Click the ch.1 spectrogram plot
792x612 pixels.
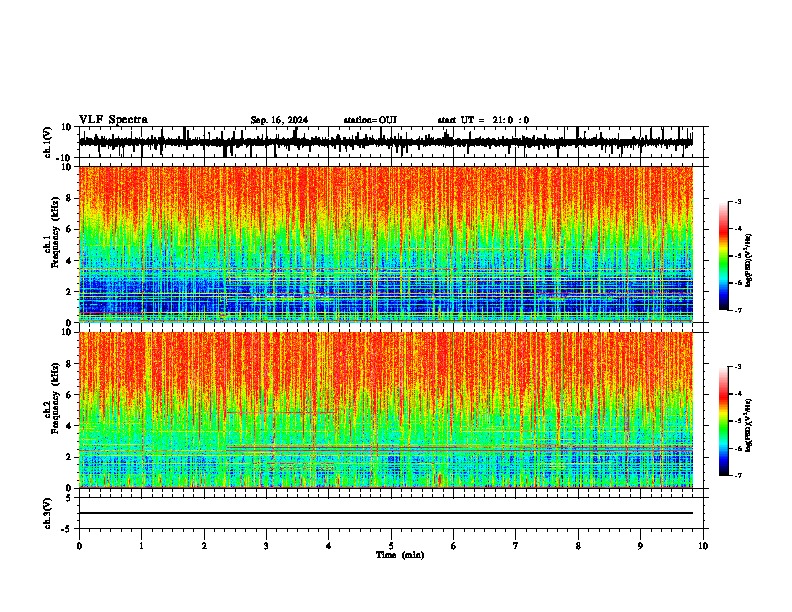tap(386, 244)
